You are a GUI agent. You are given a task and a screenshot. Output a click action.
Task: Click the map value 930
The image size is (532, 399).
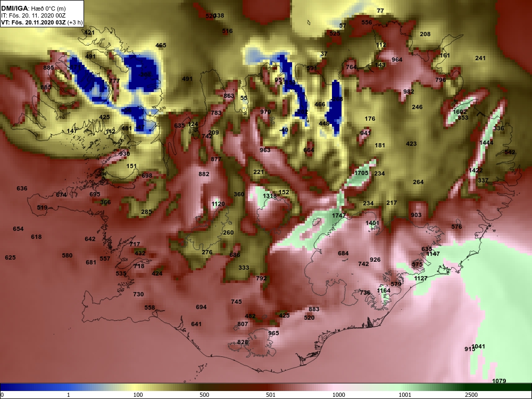click(x=124, y=154)
